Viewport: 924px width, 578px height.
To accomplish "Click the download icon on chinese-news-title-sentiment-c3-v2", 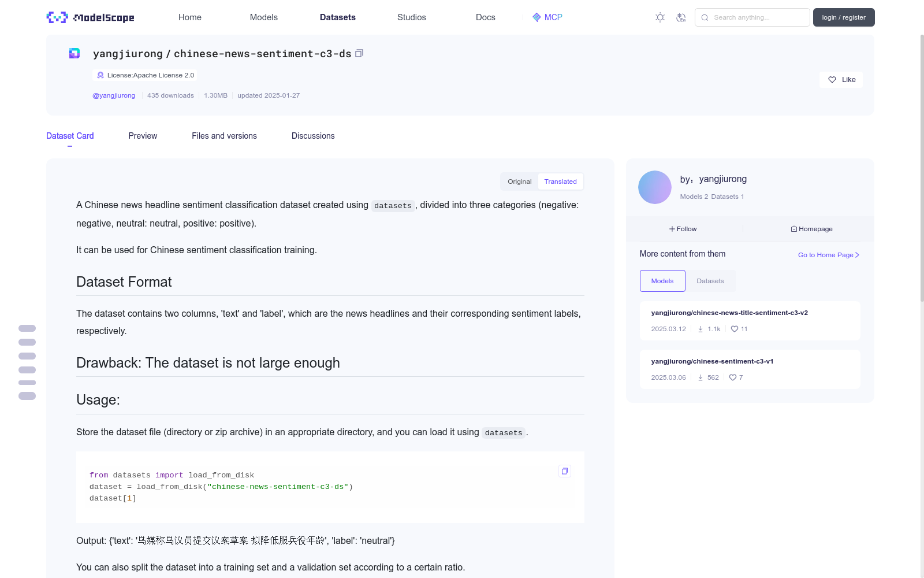I will 701,329.
